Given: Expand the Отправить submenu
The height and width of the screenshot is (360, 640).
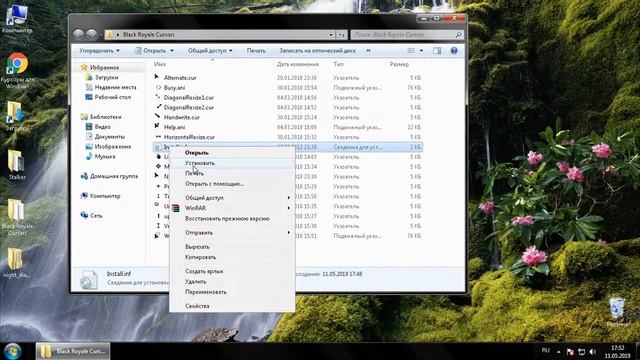Looking at the screenshot, I should tap(289, 233).
